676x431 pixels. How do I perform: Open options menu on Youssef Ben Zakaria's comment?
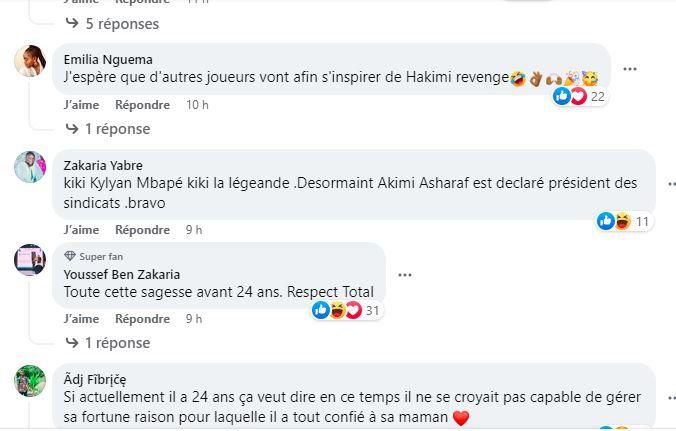click(404, 275)
